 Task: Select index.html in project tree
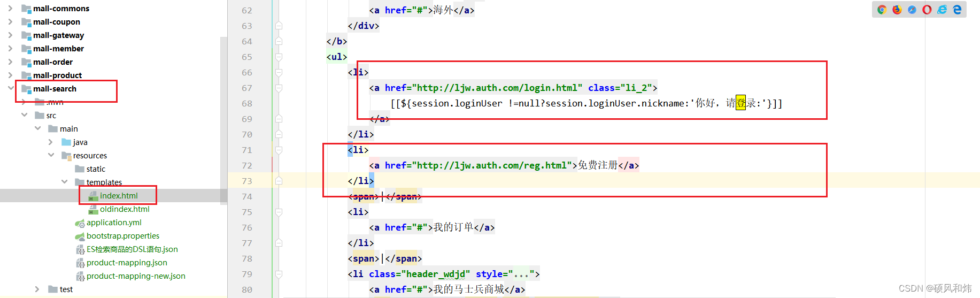pos(119,196)
